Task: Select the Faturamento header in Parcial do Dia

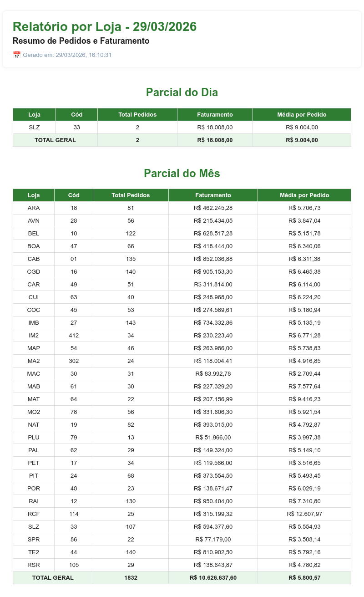Action: pos(215,115)
